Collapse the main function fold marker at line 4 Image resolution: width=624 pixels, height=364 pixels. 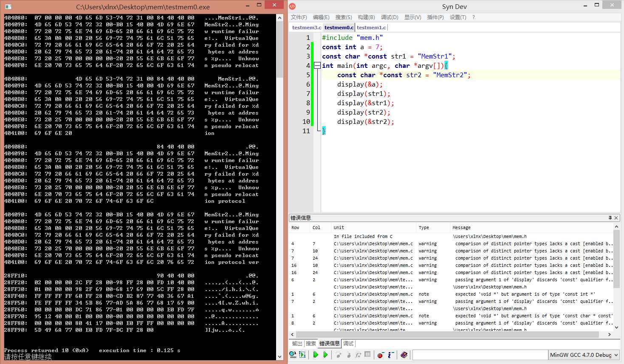pyautogui.click(x=317, y=65)
